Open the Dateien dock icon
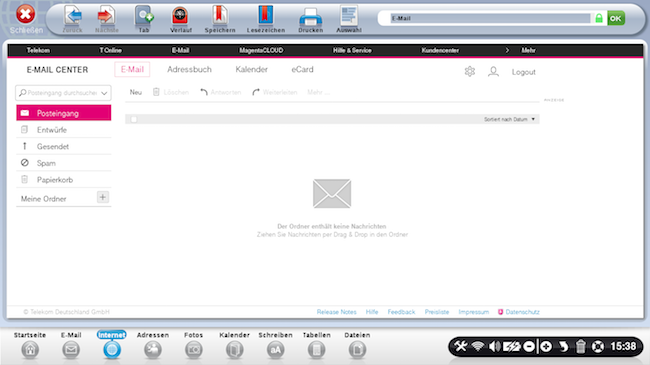Viewport: 650px width, 365px height. [x=357, y=350]
